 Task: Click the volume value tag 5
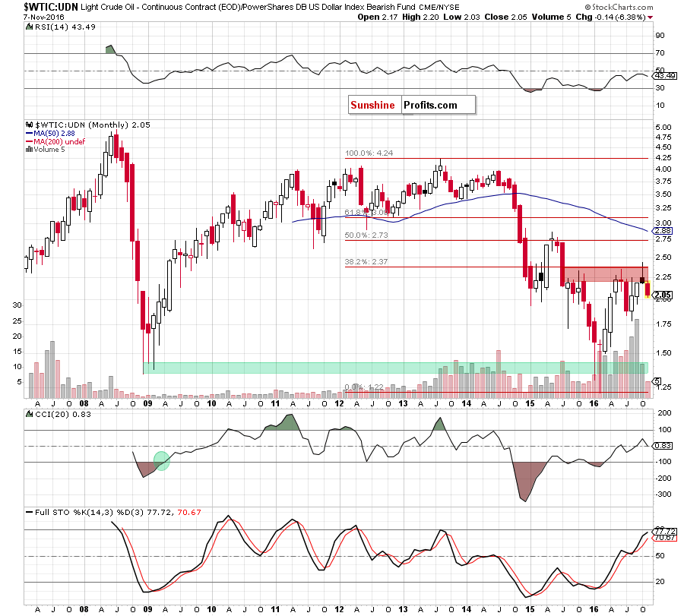pos(658,381)
